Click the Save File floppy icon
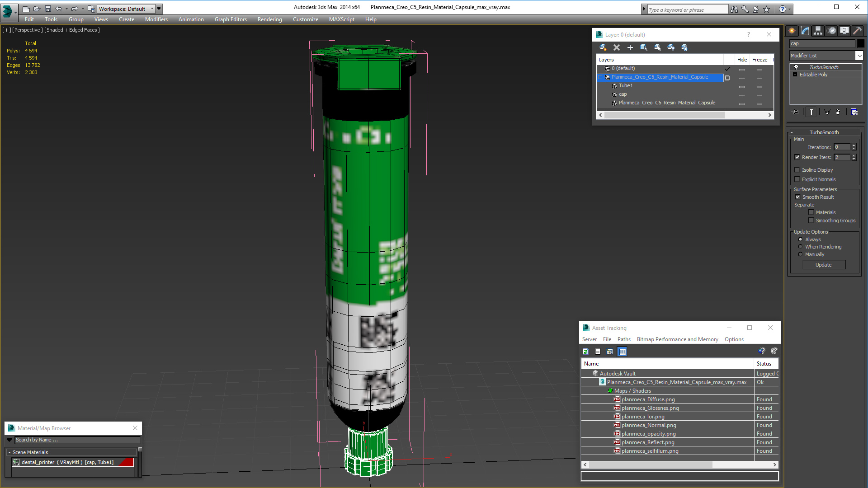The height and width of the screenshot is (488, 868). [x=47, y=9]
